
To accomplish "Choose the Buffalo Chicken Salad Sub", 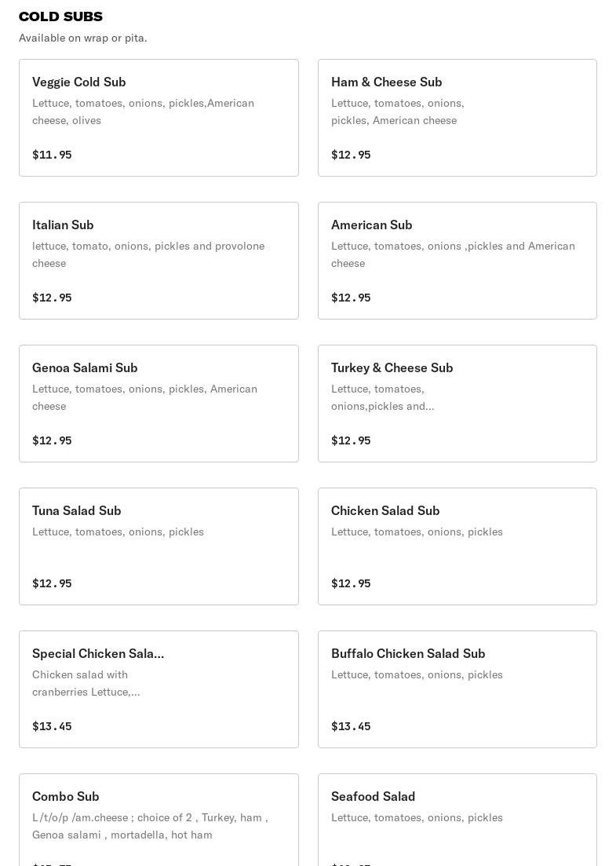I will 457,689.
